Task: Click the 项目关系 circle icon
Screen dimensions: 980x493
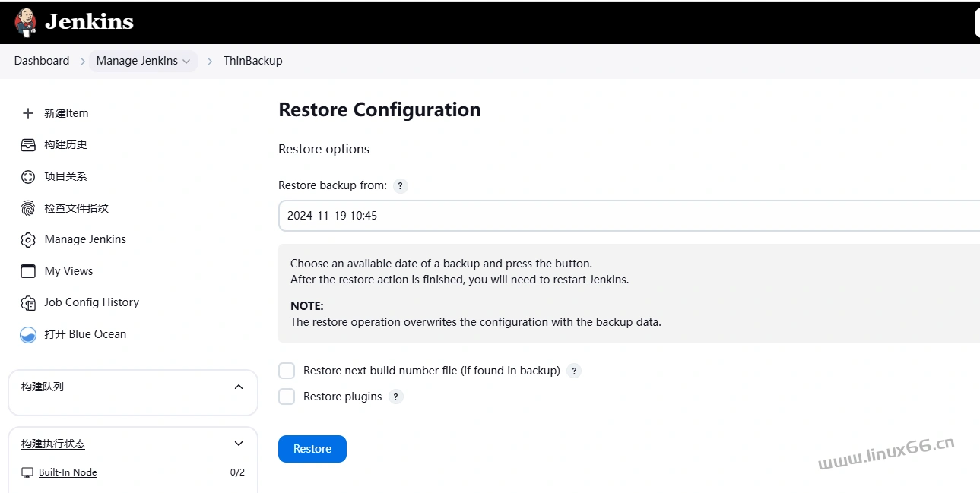Action: [28, 176]
